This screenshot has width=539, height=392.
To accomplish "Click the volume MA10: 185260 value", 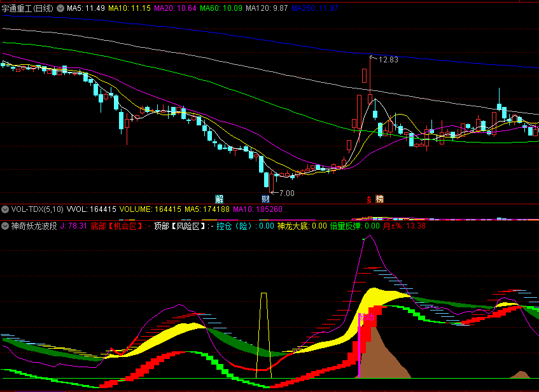I will pos(258,209).
